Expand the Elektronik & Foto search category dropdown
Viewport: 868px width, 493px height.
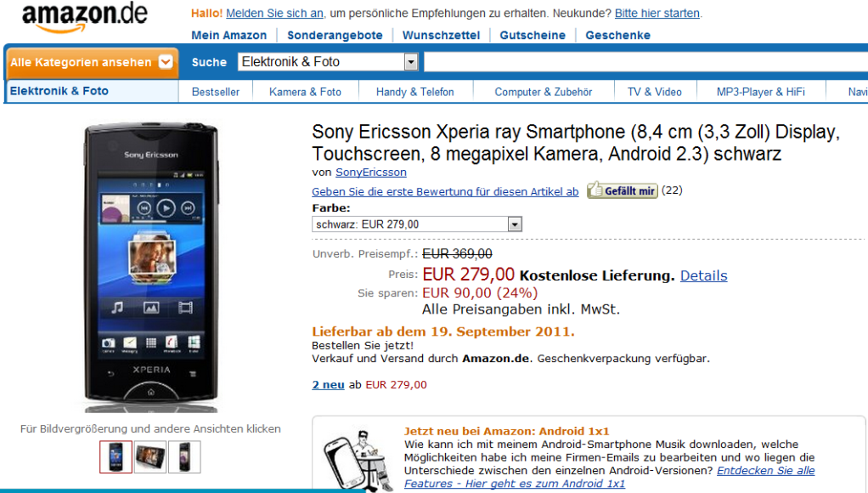411,62
